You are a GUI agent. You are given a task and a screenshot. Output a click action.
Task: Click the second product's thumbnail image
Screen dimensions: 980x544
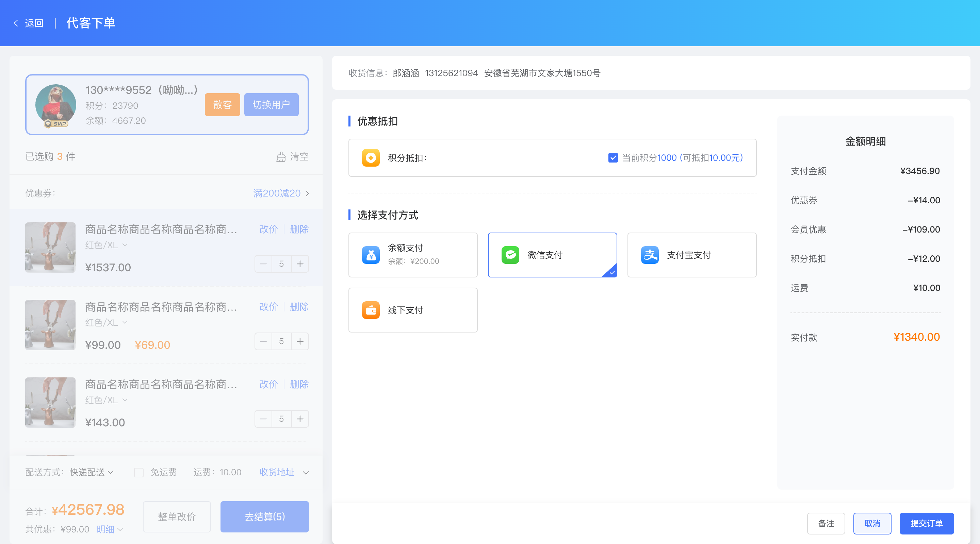pos(50,325)
